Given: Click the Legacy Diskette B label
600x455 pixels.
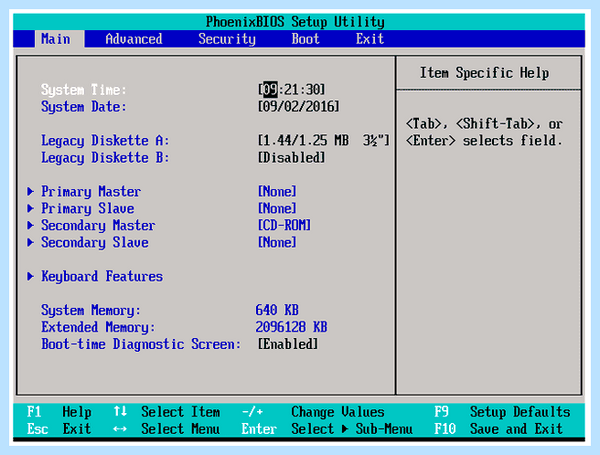Looking at the screenshot, I should coord(105,157).
